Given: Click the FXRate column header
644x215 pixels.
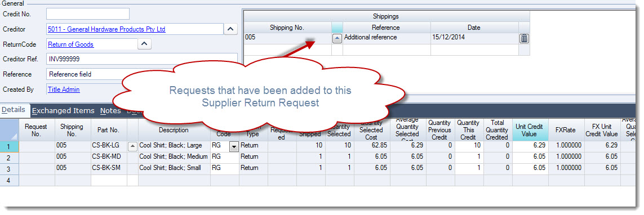Looking at the screenshot, I should (566, 129).
